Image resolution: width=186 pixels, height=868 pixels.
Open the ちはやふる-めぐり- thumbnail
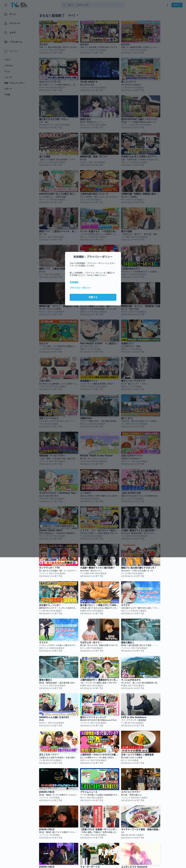click(x=100, y=629)
